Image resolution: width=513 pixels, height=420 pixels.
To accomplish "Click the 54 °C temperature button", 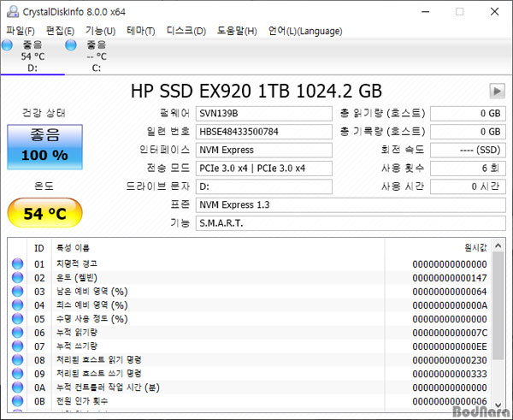I will [x=44, y=213].
